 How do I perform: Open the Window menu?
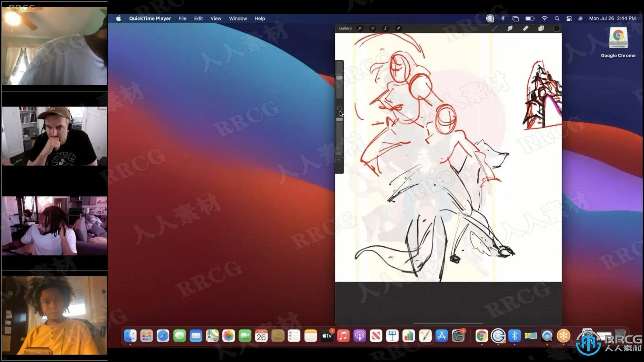[238, 18]
